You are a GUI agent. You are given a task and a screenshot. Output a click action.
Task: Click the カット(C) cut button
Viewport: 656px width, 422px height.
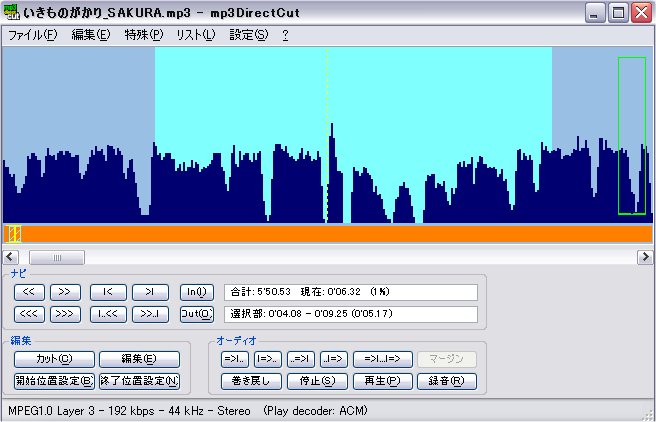[x=54, y=359]
